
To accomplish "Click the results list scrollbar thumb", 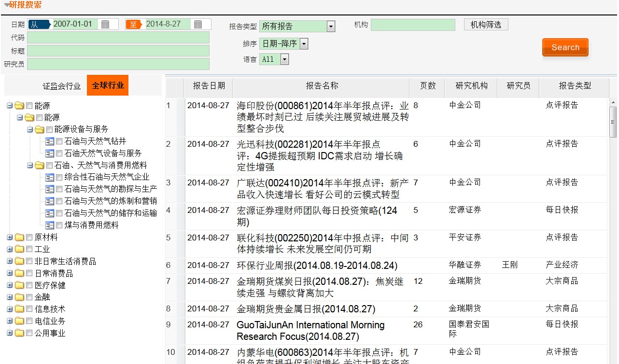I will [x=613, y=122].
